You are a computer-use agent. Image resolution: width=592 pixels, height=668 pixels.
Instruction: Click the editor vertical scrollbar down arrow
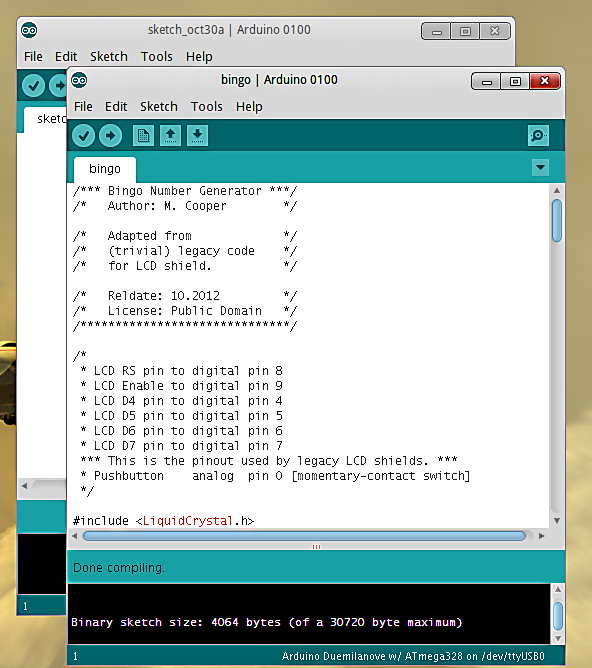(x=557, y=521)
